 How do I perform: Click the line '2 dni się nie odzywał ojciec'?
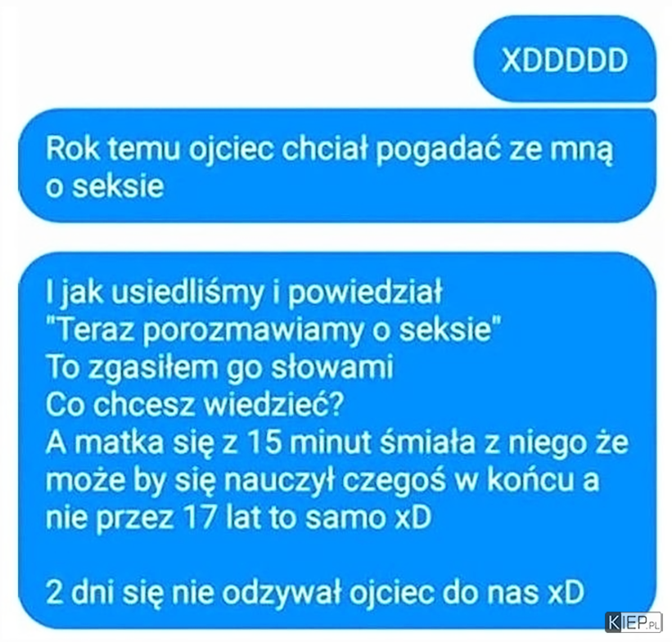coord(315,593)
